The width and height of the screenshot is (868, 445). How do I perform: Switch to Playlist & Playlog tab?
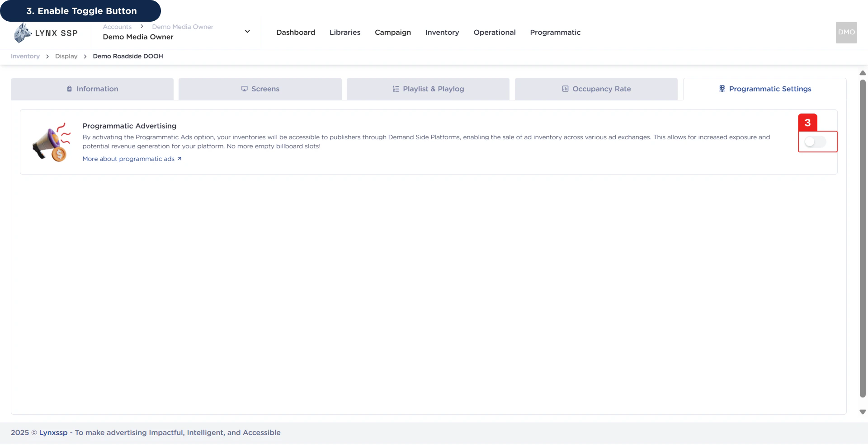(x=428, y=89)
